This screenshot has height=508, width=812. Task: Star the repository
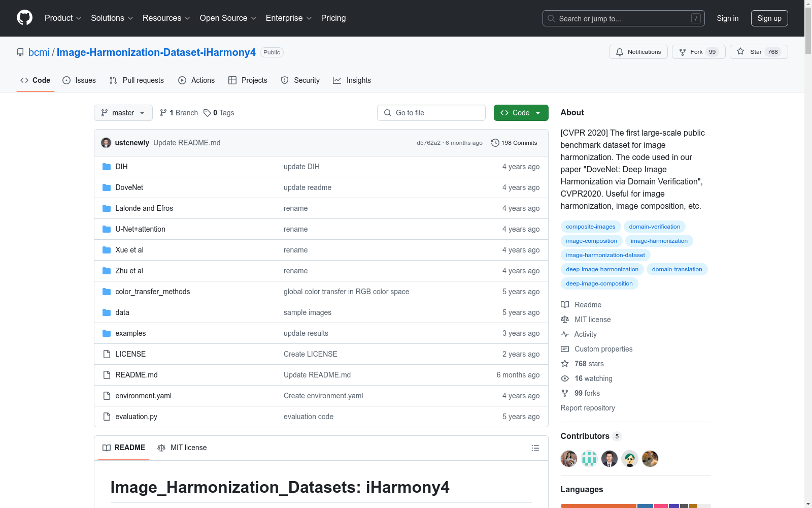pos(759,52)
